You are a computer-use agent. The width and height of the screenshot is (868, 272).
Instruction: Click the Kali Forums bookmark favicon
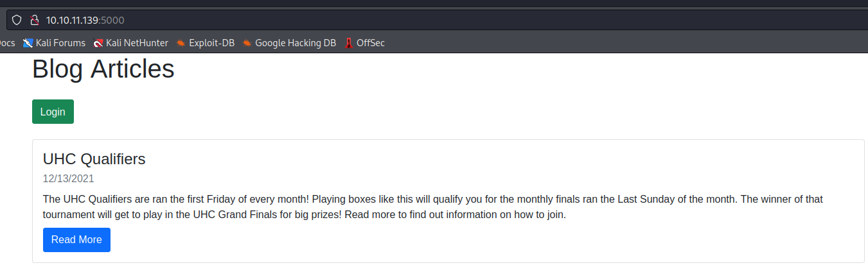pos(28,43)
